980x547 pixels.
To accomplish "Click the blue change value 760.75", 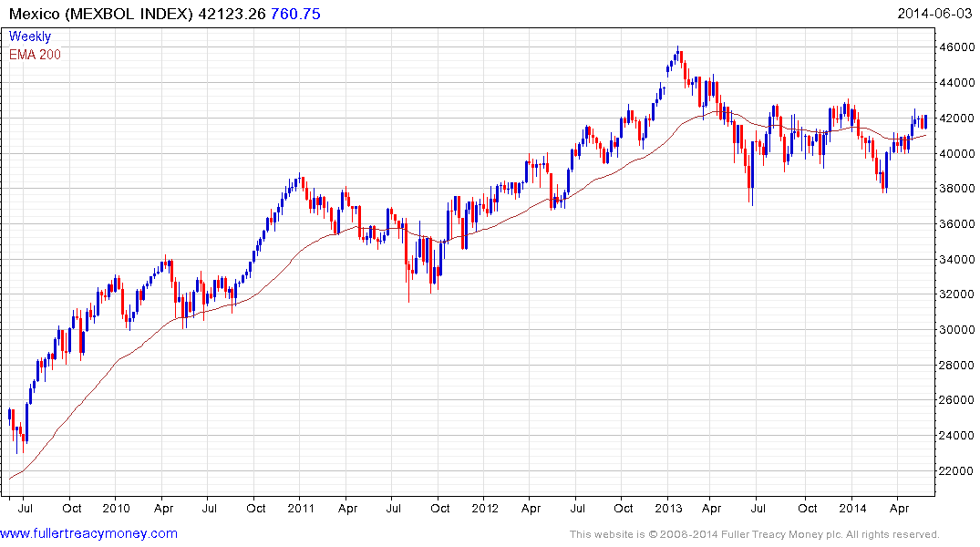I will [295, 14].
